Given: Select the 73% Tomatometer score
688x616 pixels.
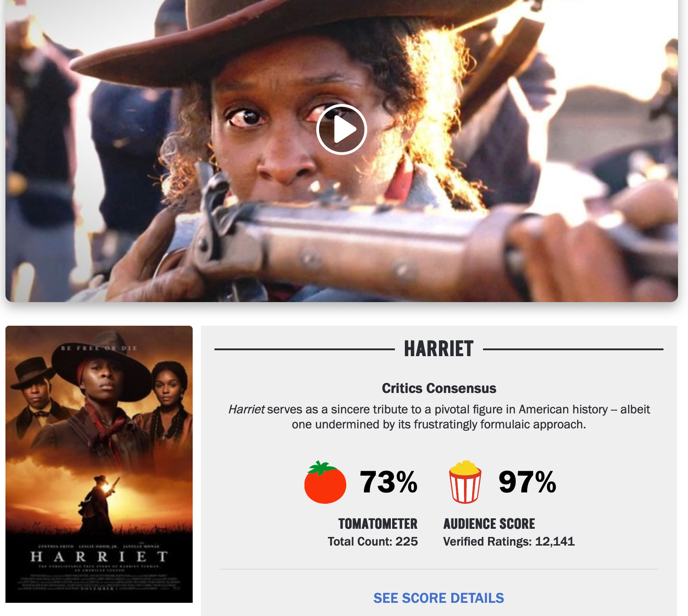Looking at the screenshot, I should coord(389,482).
